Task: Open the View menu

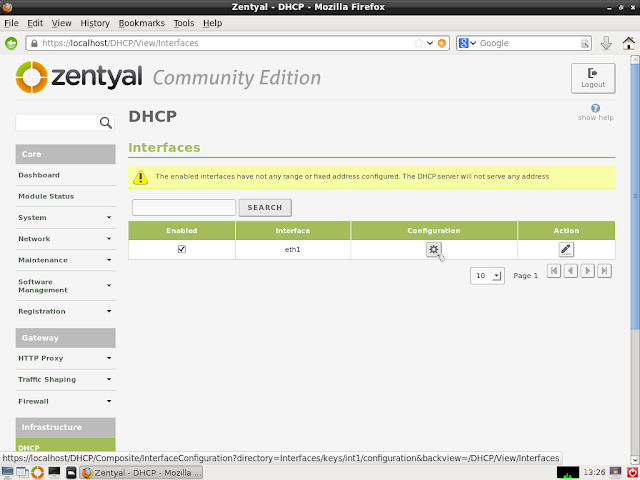Action: point(62,23)
